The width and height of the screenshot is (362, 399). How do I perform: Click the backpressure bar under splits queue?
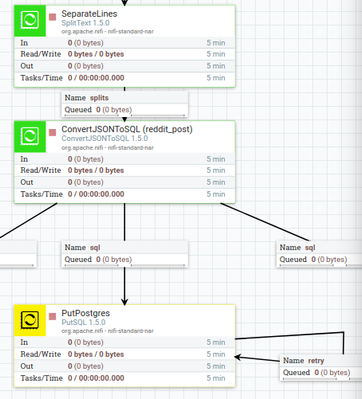pyautogui.click(x=125, y=115)
